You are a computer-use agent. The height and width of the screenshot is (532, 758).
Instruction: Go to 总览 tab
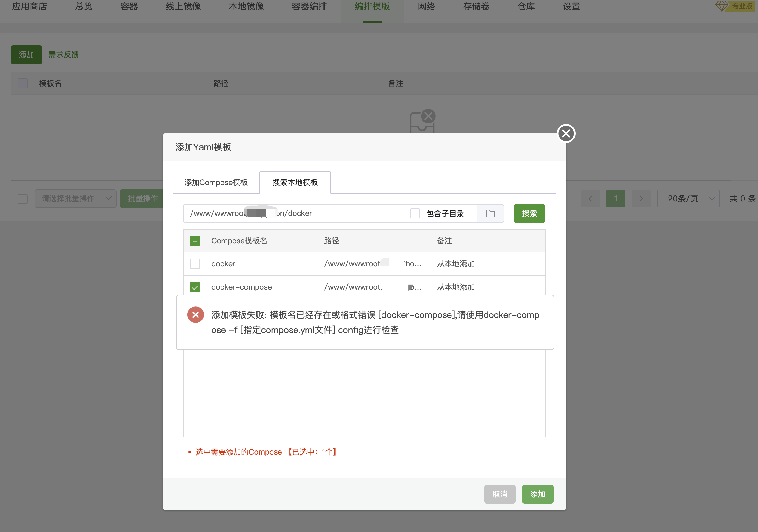(x=84, y=7)
